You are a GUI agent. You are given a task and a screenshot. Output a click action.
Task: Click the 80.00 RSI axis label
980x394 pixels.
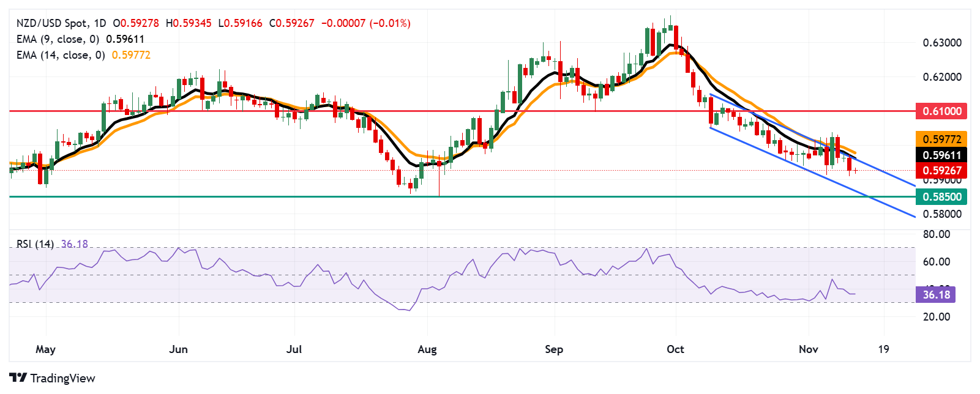[x=937, y=234]
